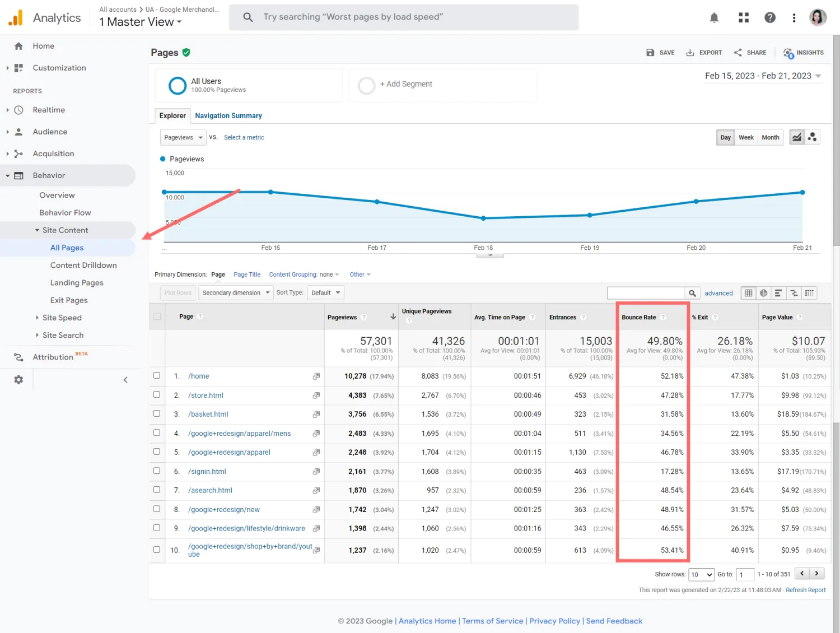840x633 pixels.
Task: Click the help question mark icon
Action: coord(770,18)
